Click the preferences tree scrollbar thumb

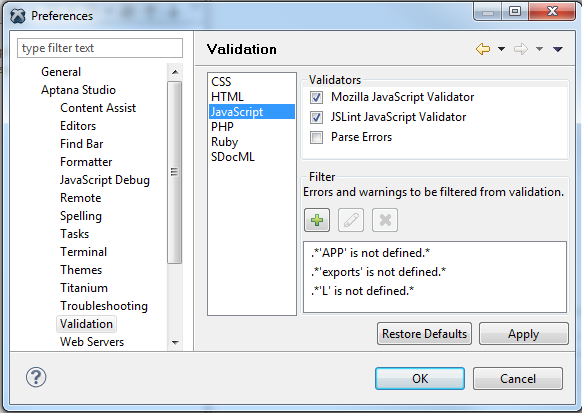pyautogui.click(x=174, y=172)
